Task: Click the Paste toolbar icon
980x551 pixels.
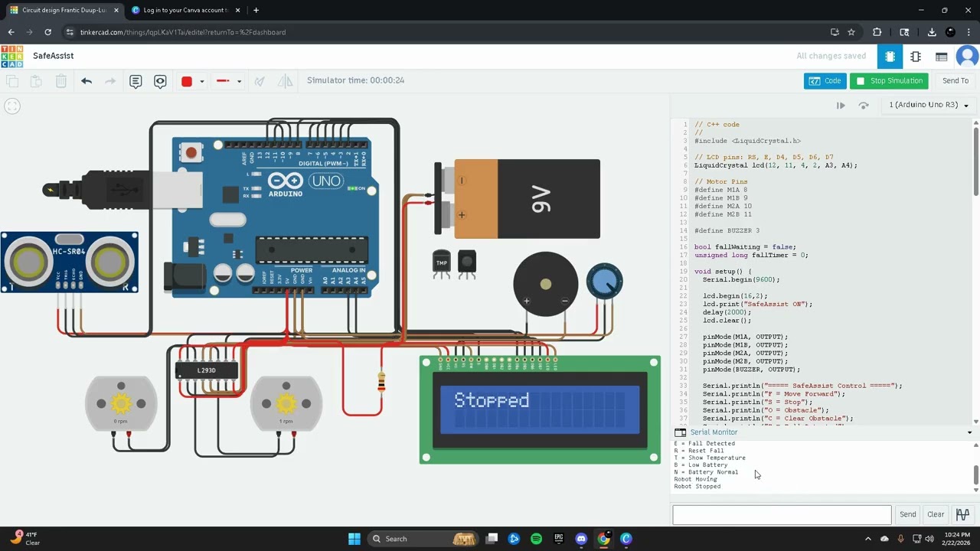Action: [36, 81]
